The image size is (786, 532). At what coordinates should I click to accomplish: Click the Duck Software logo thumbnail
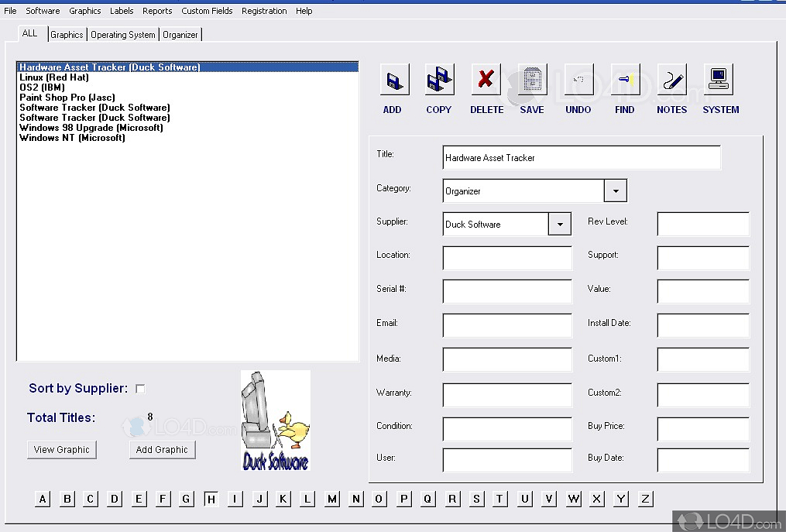(x=275, y=420)
